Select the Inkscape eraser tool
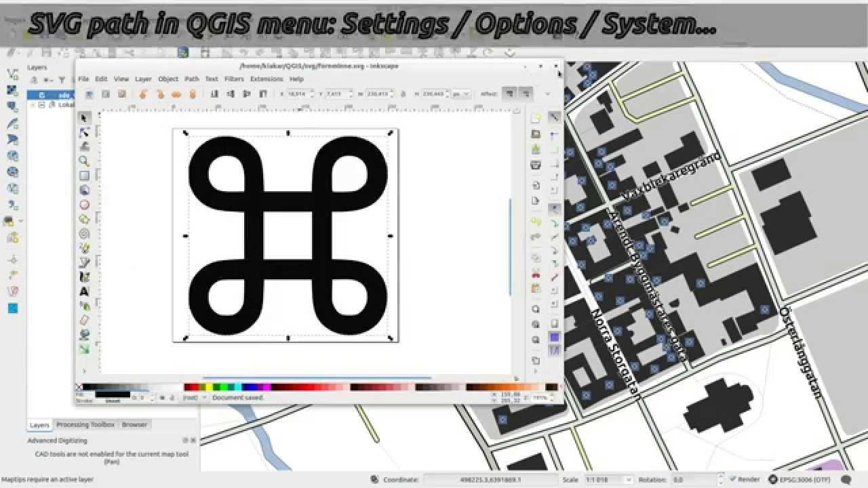This screenshot has width=868, height=488. [84, 320]
